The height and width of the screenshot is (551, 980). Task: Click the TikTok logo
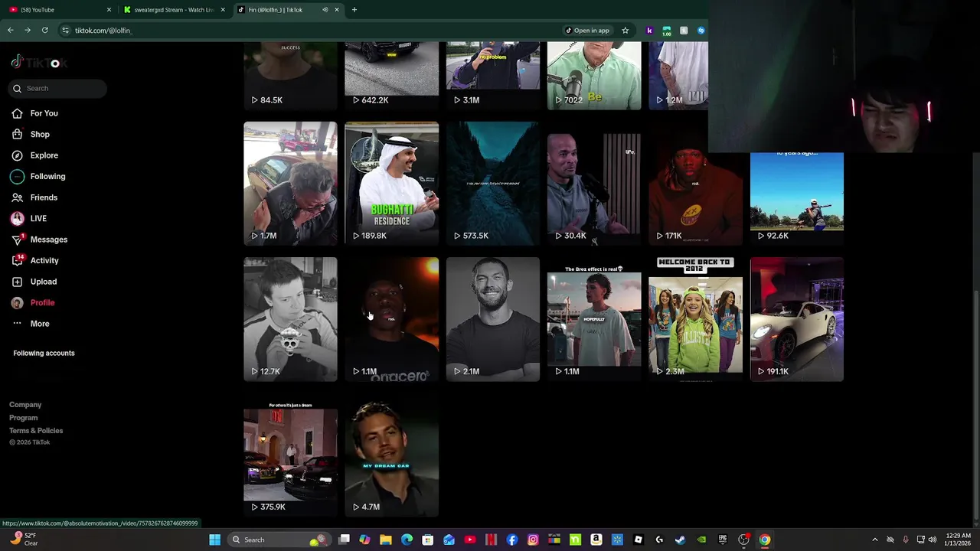pyautogui.click(x=40, y=63)
